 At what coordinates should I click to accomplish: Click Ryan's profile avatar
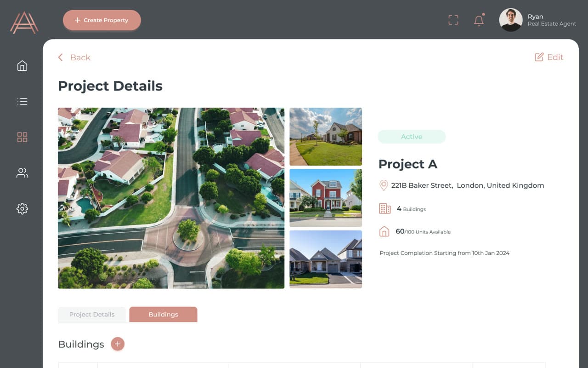pos(511,20)
